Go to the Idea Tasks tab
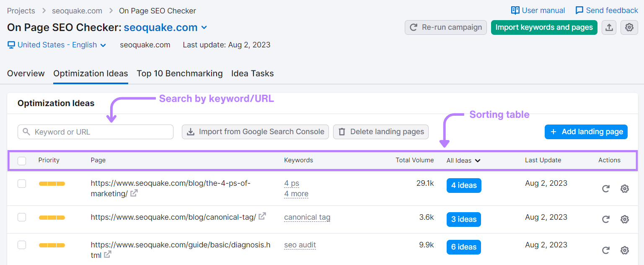 252,73
